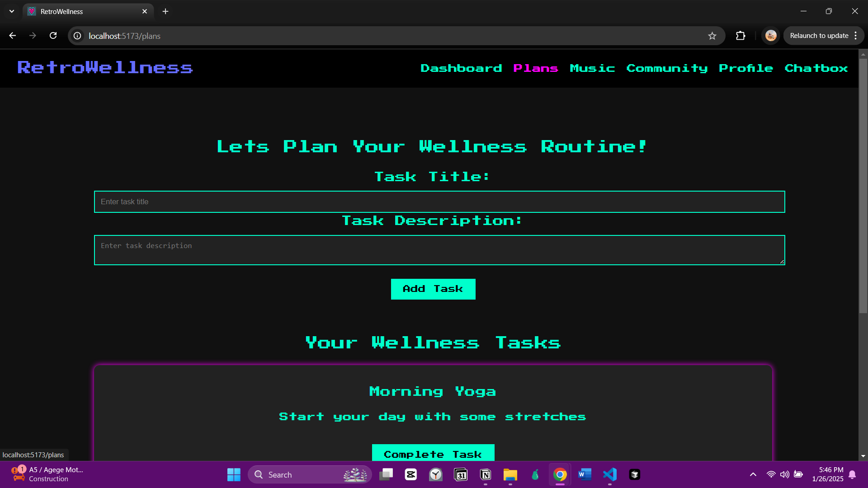Launch Notion from the taskbar
The image size is (868, 488).
pyautogui.click(x=486, y=474)
